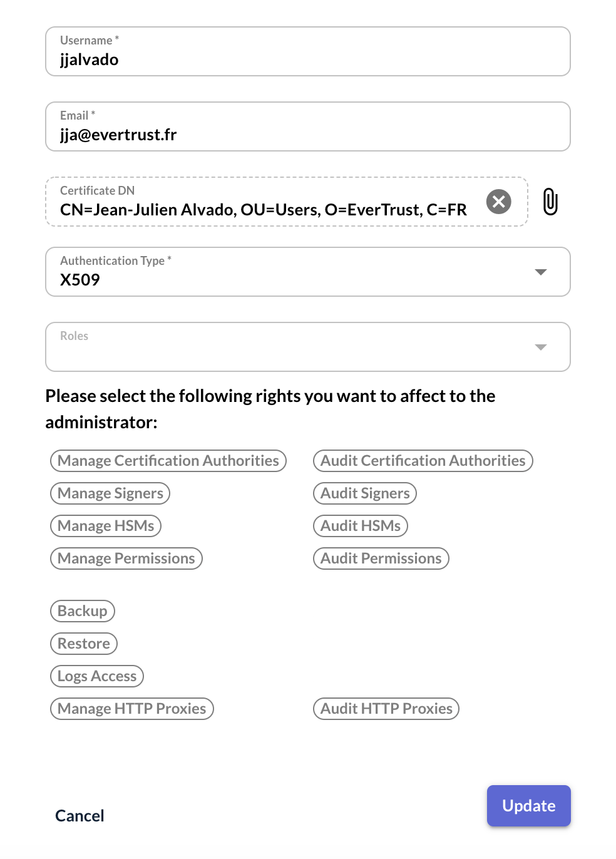
Task: Click the paperclip attachment icon
Action: coord(550,202)
